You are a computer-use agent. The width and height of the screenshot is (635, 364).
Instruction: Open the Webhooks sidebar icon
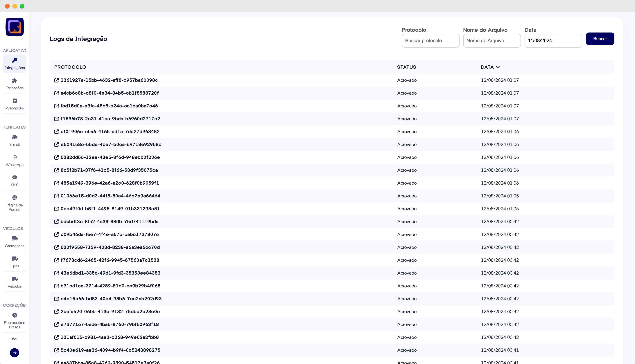pyautogui.click(x=15, y=100)
